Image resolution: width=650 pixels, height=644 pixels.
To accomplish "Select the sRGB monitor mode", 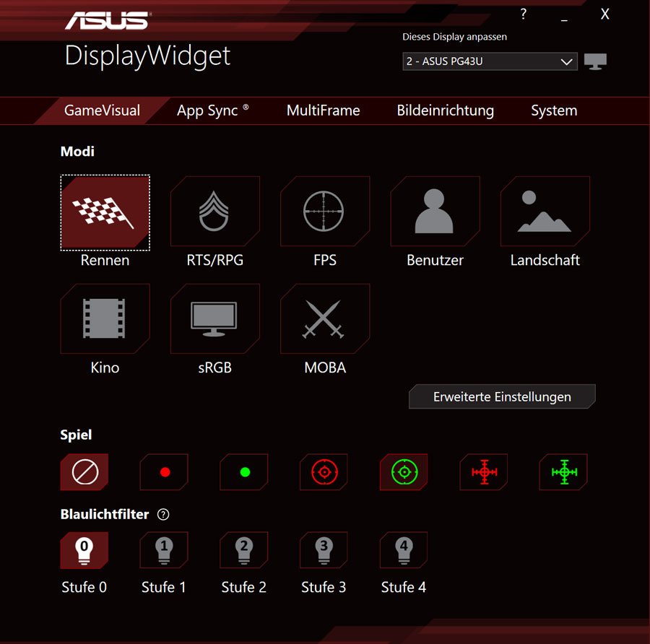I will [214, 318].
